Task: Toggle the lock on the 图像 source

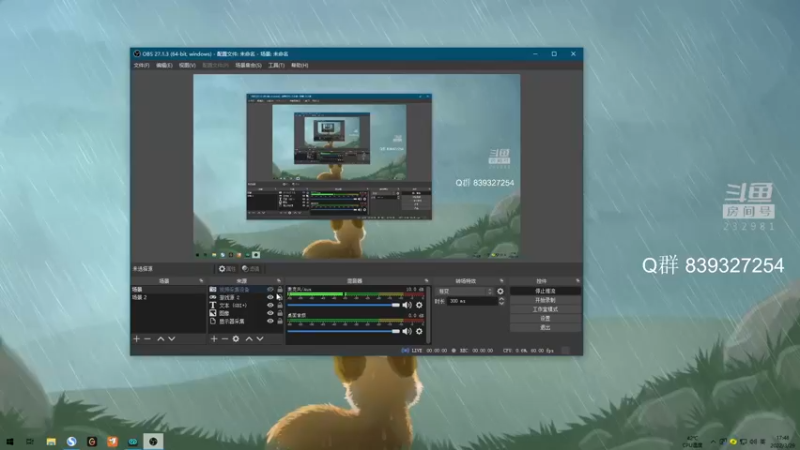Action: tap(280, 313)
